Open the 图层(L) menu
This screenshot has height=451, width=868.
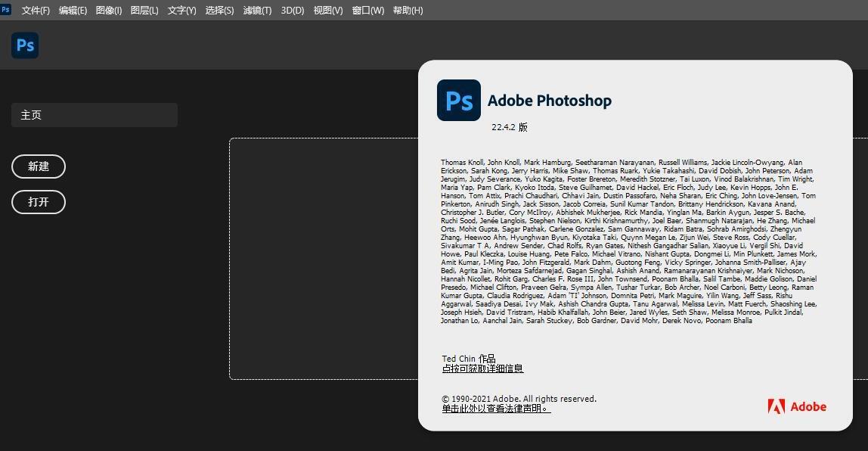144,11
